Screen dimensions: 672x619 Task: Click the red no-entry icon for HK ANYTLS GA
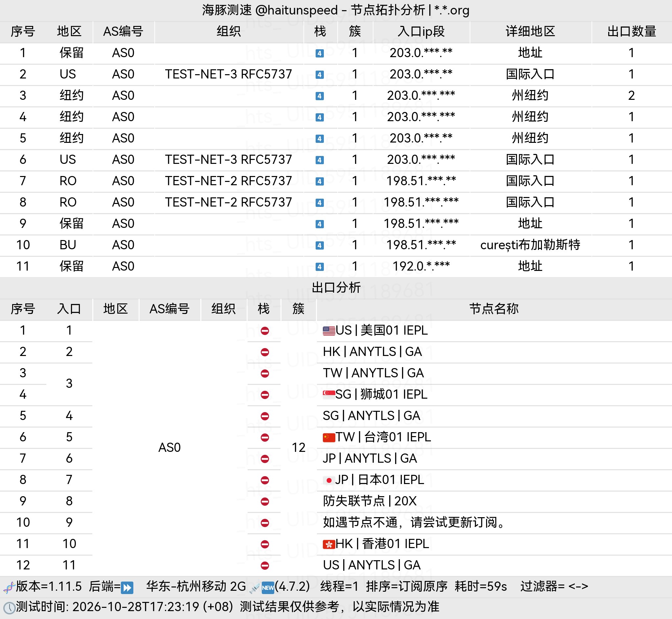(265, 352)
